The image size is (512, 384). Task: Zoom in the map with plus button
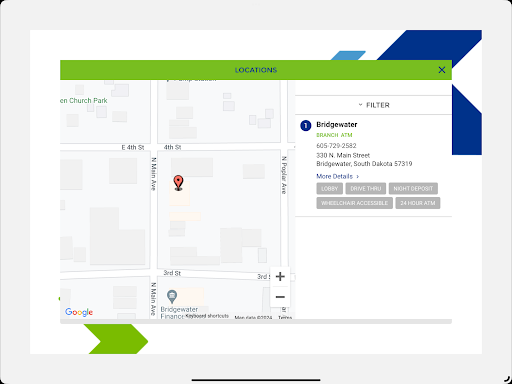pos(280,276)
